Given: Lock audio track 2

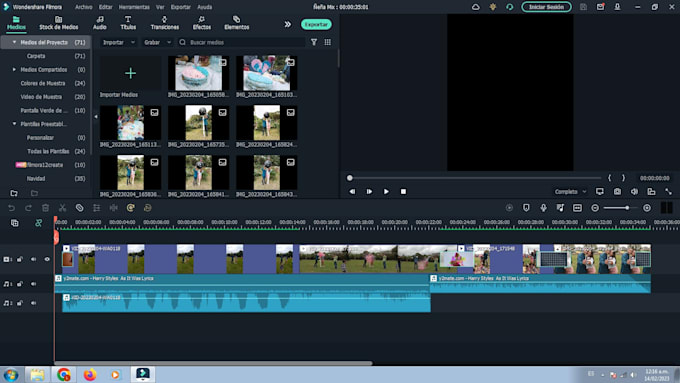Looking at the screenshot, I should (x=20, y=303).
